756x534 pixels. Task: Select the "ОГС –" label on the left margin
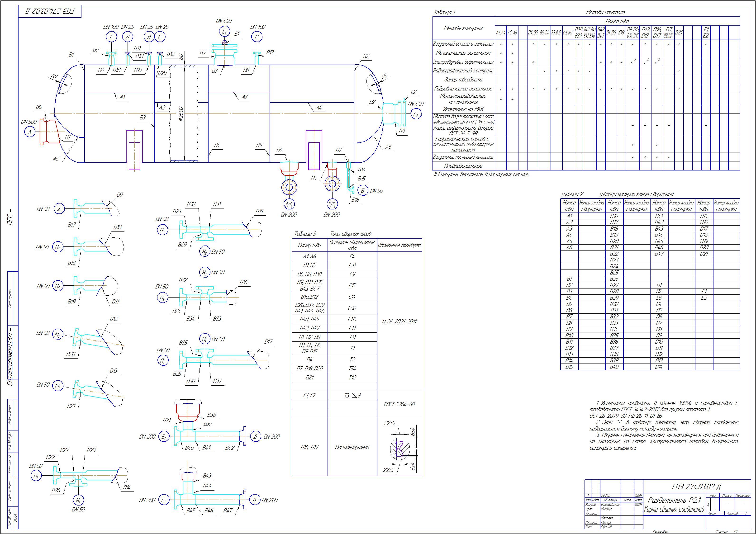pos(10,217)
